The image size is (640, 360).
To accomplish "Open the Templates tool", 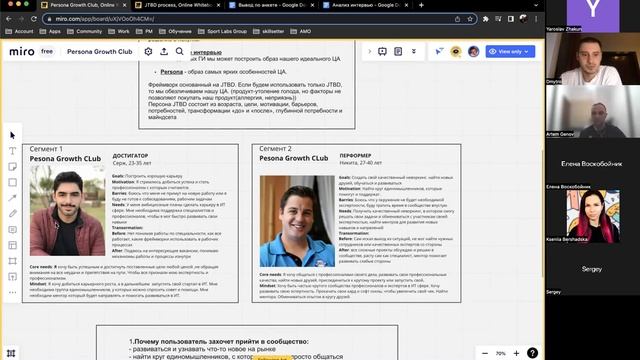I will pyautogui.click(x=13, y=245).
